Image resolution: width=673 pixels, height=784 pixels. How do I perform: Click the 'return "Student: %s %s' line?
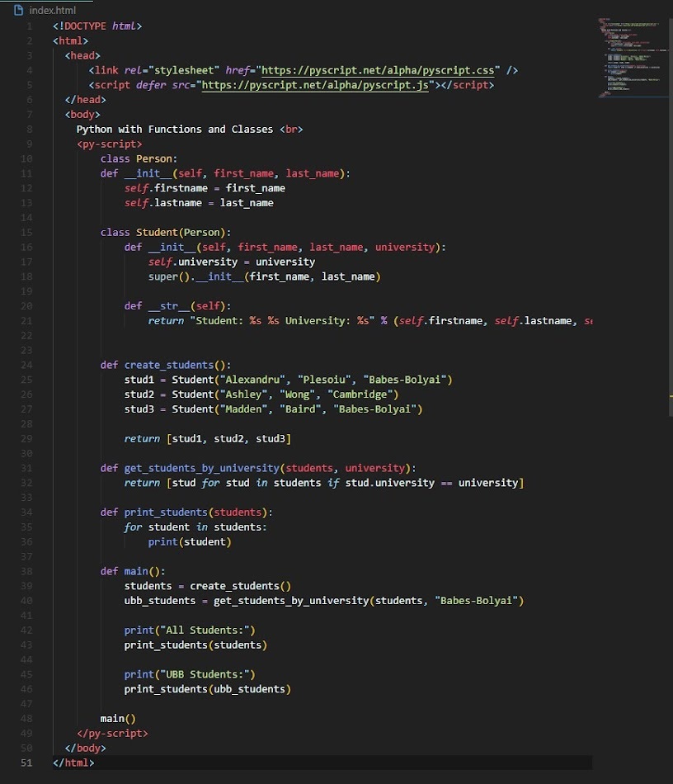tap(369, 321)
